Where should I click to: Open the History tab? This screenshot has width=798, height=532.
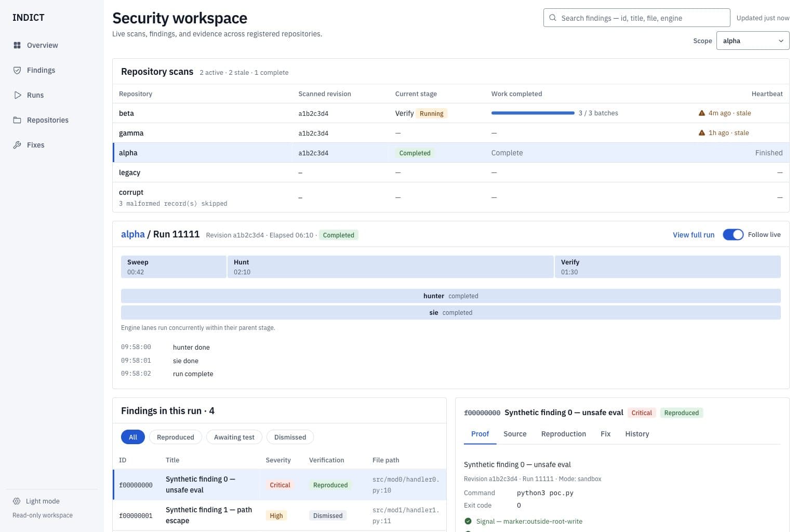(x=637, y=434)
